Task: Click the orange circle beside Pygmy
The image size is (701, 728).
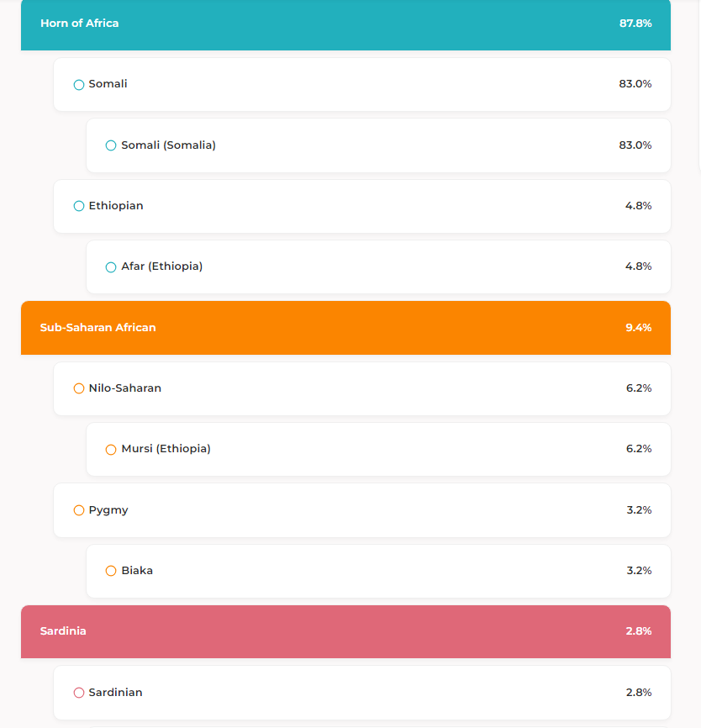Action: click(79, 510)
